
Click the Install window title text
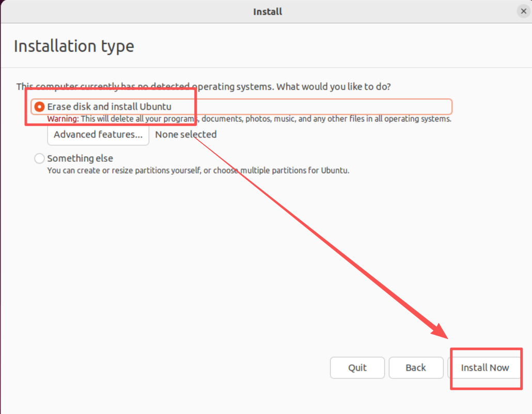click(x=268, y=11)
